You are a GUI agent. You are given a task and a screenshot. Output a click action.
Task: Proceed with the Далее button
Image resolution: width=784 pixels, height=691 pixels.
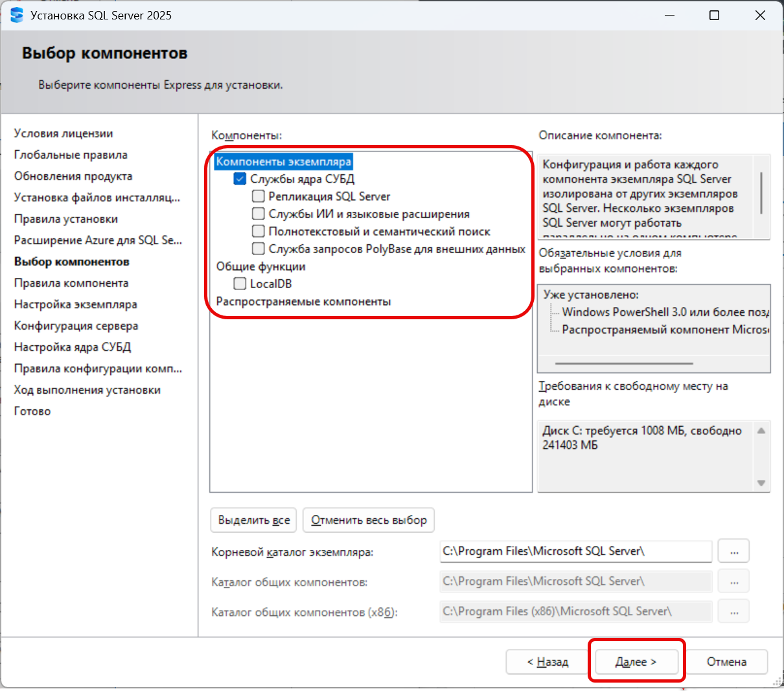click(636, 662)
